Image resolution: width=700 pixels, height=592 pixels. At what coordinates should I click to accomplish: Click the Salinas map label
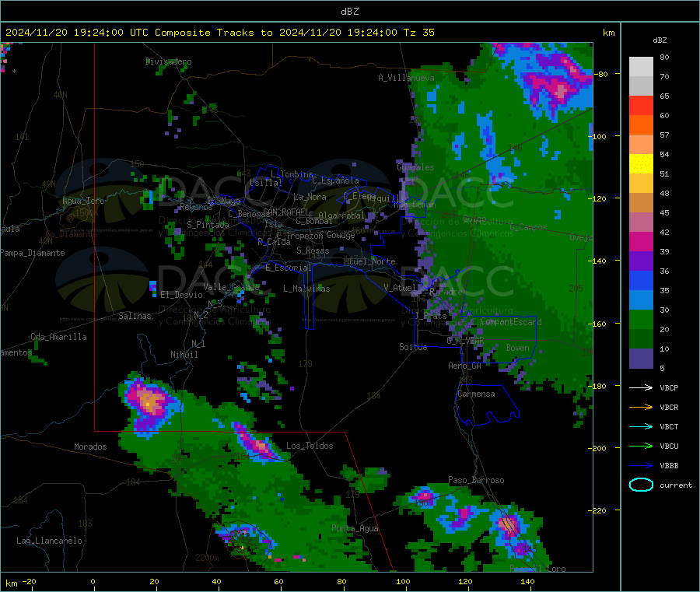(135, 316)
